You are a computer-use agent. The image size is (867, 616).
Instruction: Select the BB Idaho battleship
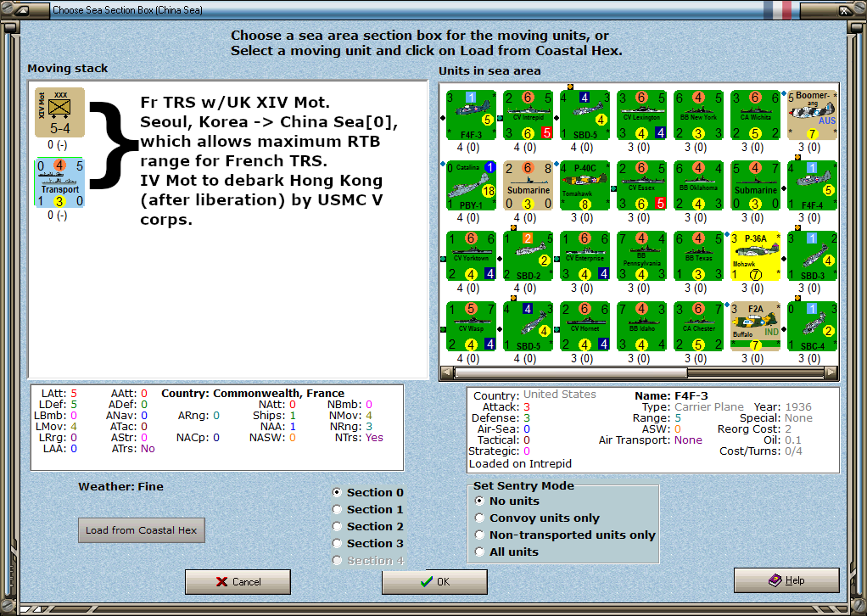point(641,327)
